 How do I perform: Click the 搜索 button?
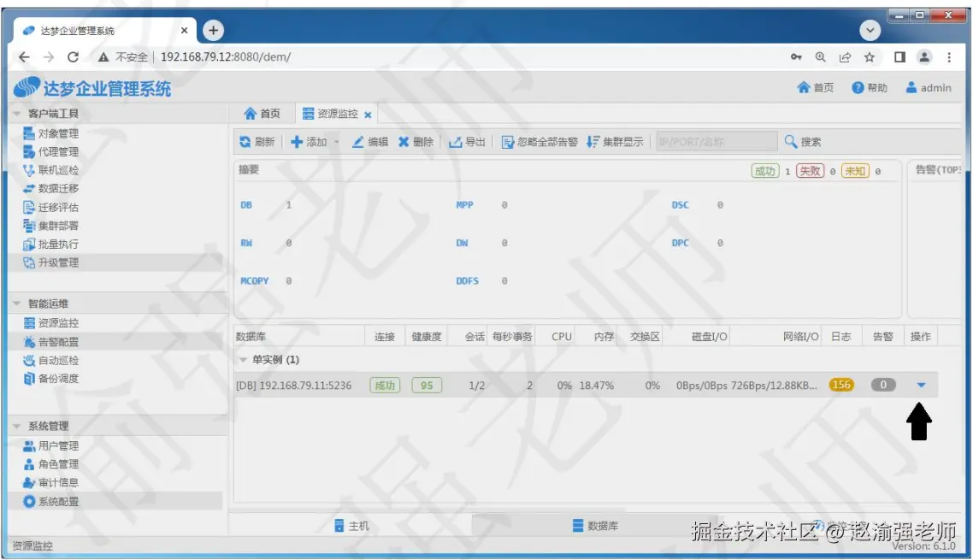coord(803,142)
